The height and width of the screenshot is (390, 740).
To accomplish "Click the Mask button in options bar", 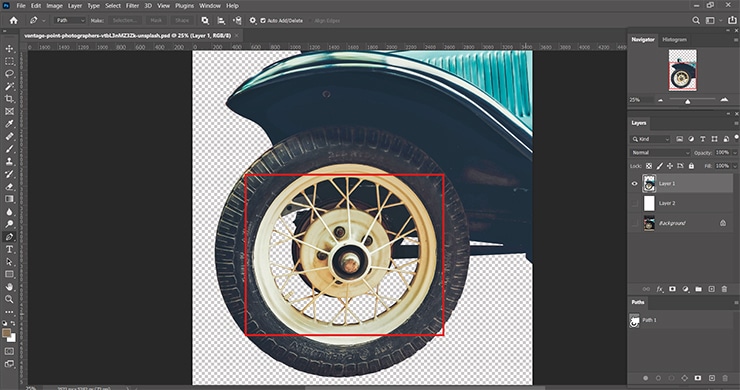I will pos(156,20).
